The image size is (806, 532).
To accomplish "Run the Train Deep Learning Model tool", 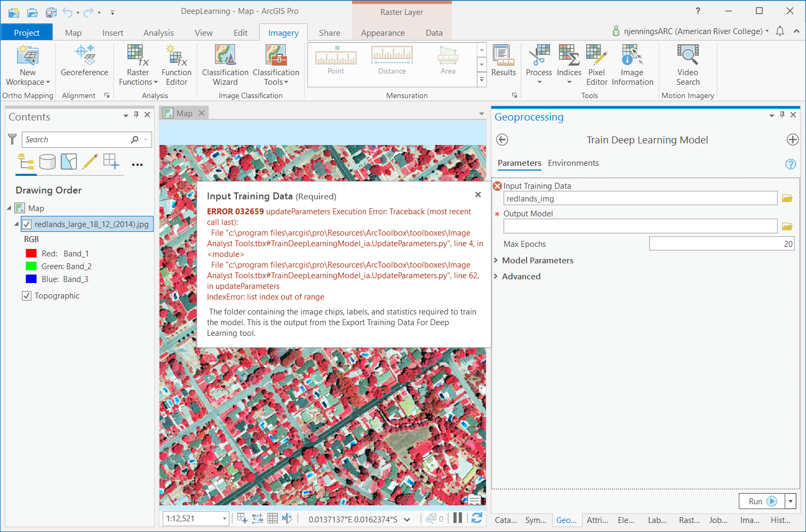I will [x=762, y=501].
